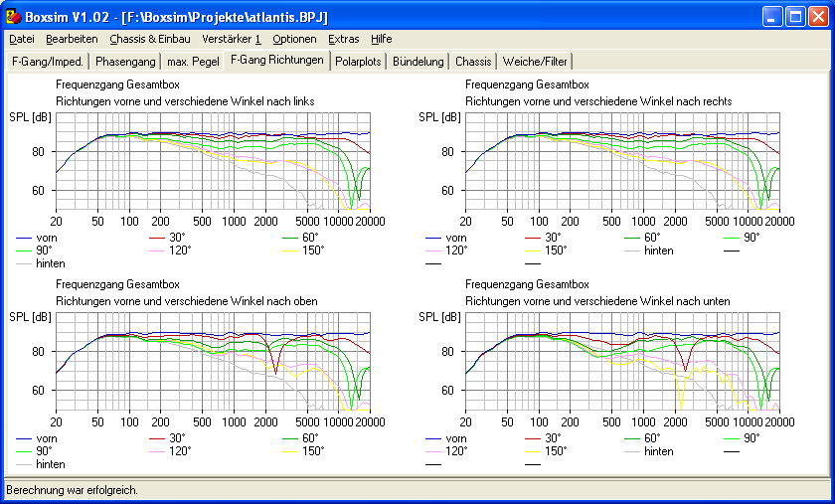
Task: Click the 'SPL [dB]' label of top-left chart
Action: click(x=31, y=117)
